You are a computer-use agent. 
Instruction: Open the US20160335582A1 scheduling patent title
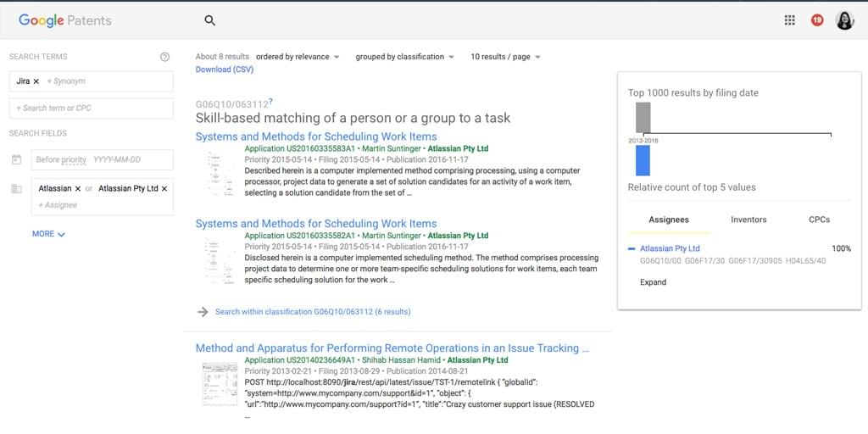coord(316,224)
